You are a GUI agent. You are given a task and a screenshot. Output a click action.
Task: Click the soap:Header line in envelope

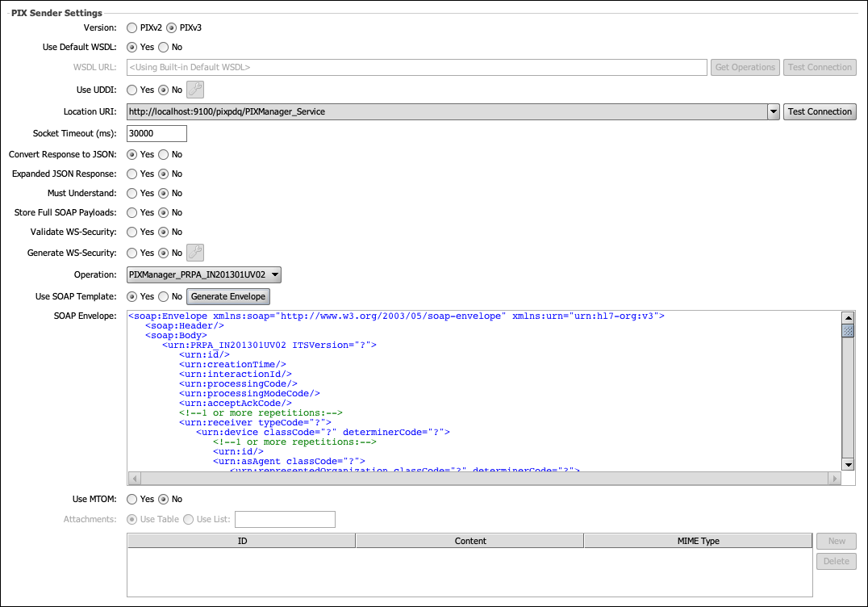coord(185,325)
